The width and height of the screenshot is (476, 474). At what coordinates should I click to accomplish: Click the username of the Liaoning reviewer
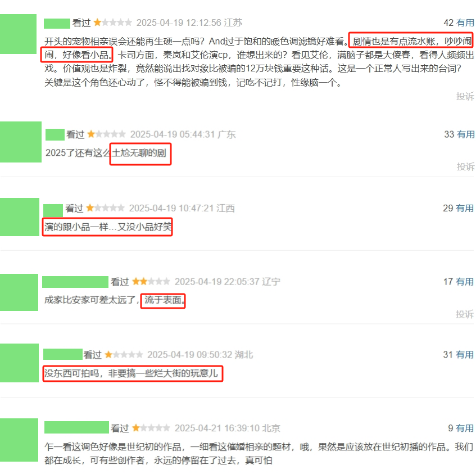(75, 282)
